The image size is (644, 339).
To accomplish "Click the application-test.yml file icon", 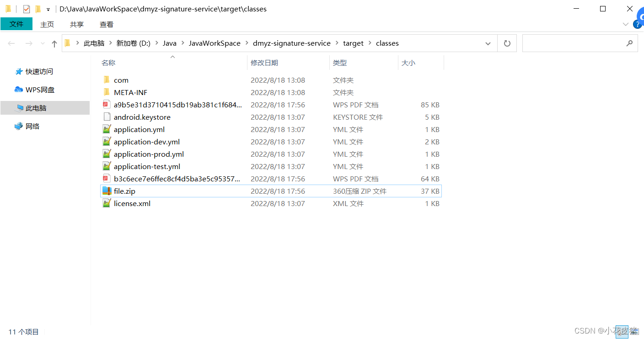I will coord(107,166).
